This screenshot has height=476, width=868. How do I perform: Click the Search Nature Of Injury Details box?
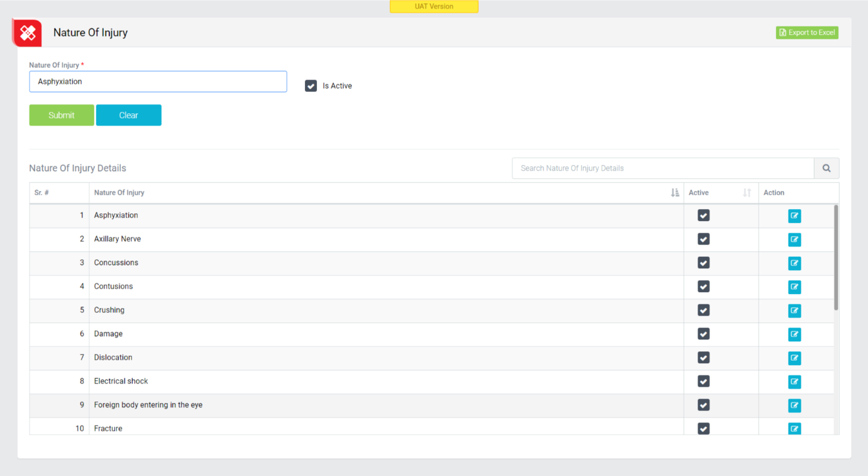tap(663, 168)
